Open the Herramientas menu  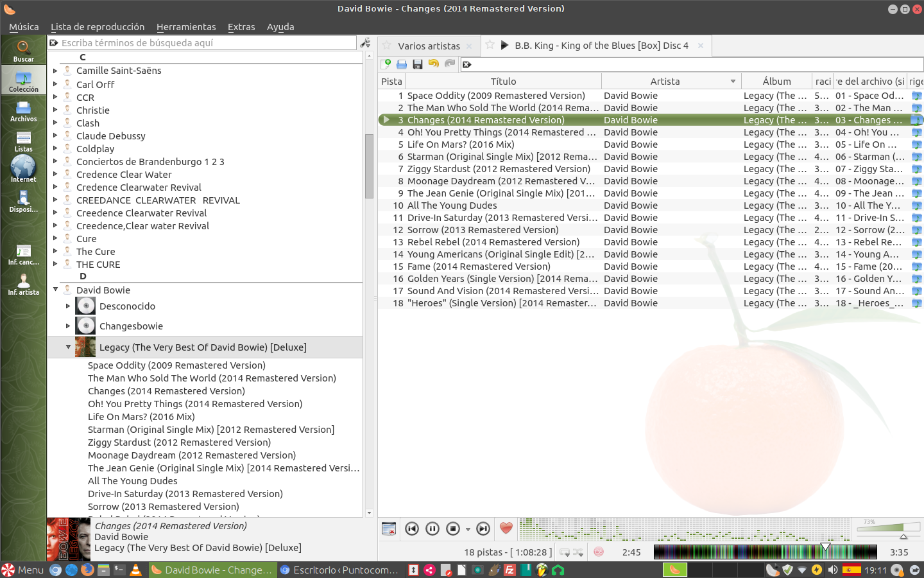click(186, 27)
